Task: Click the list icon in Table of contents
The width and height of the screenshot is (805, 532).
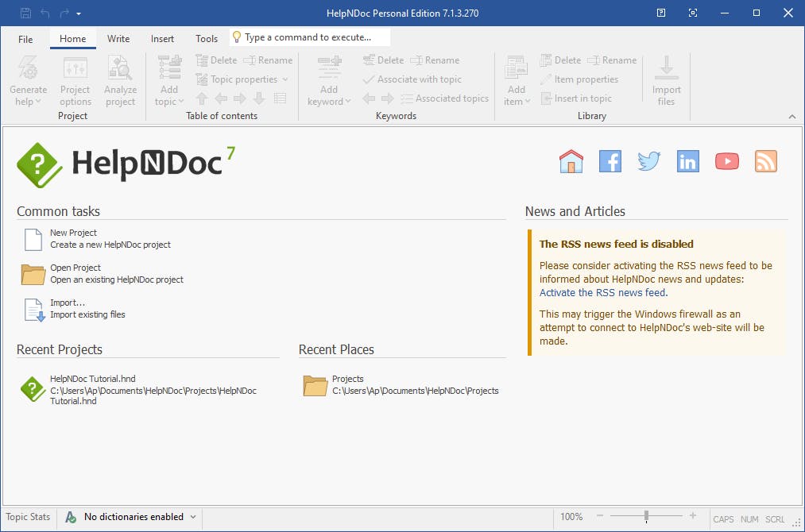Action: click(x=280, y=98)
